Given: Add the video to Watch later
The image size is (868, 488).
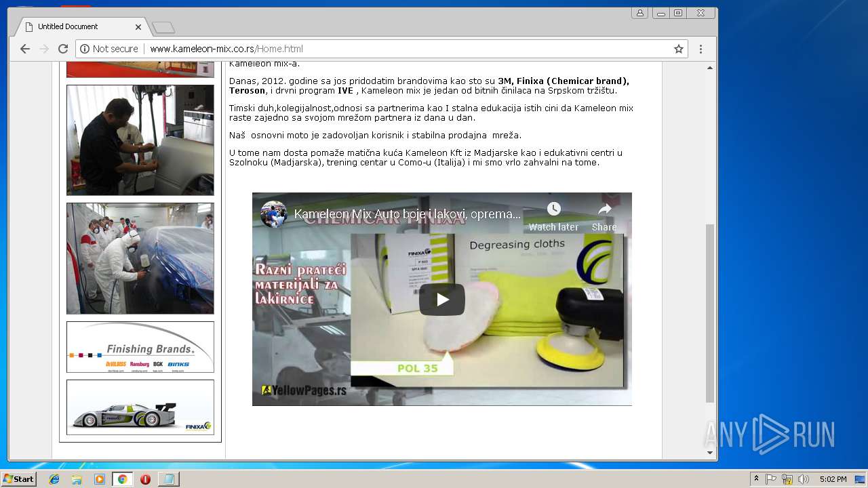Looking at the screenshot, I should tap(553, 216).
